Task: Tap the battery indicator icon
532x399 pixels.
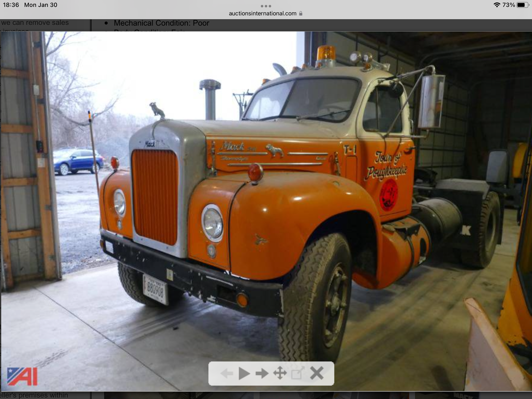Action: 523,5
